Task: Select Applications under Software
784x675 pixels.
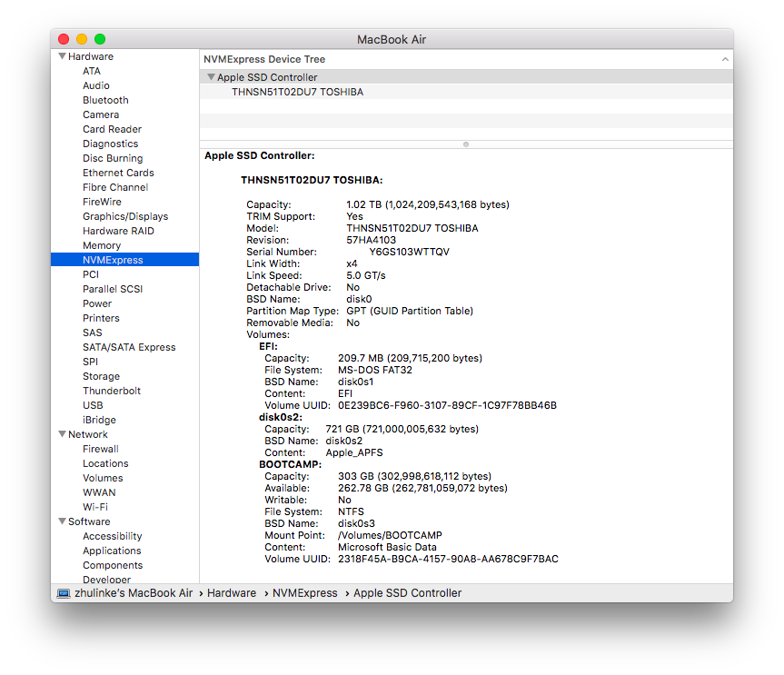Action: tap(112, 550)
